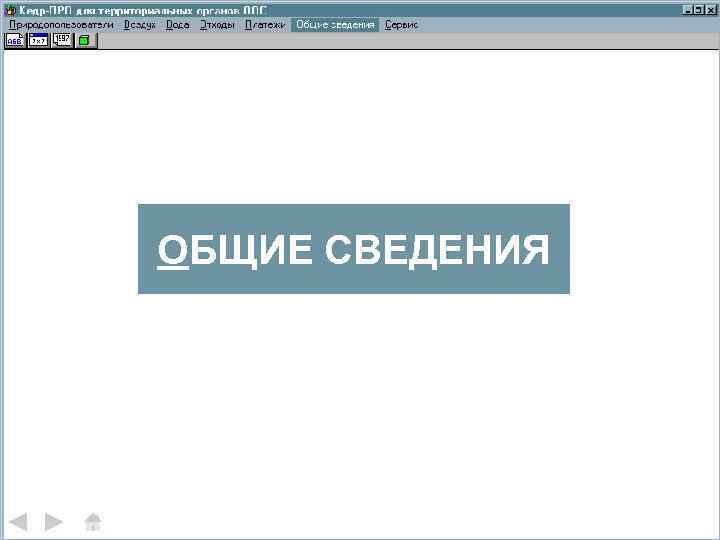This screenshot has width=720, height=540.
Task: Close the Кедр-ПРО window
Action: click(710, 10)
